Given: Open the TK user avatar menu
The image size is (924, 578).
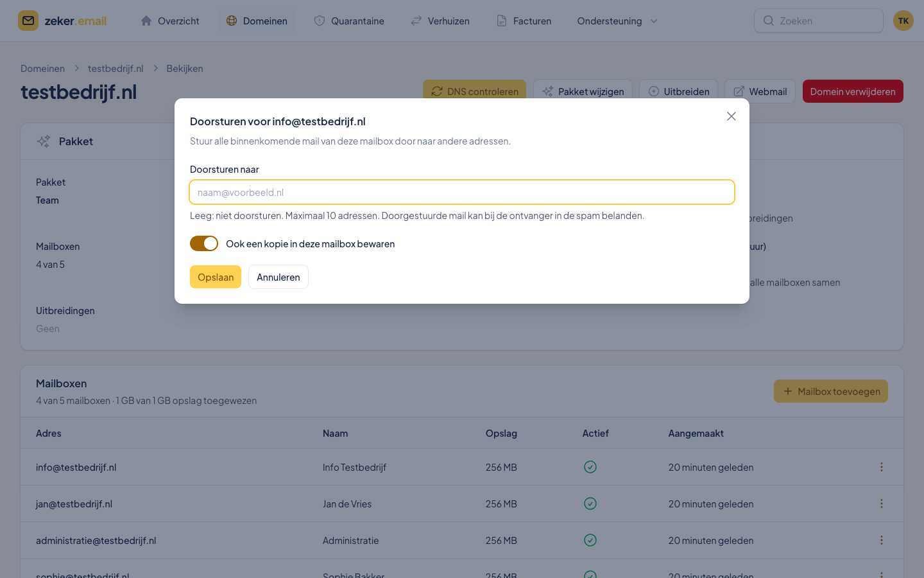Looking at the screenshot, I should tap(903, 21).
